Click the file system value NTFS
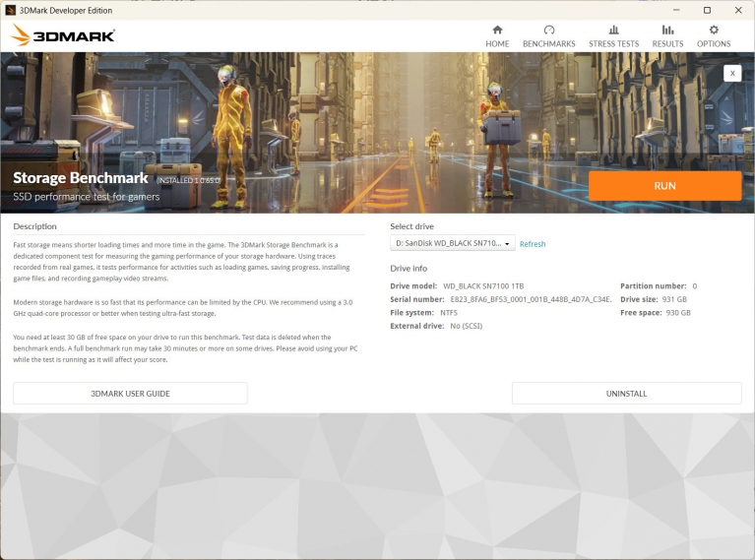Screen dimensions: 755x560 449,313
